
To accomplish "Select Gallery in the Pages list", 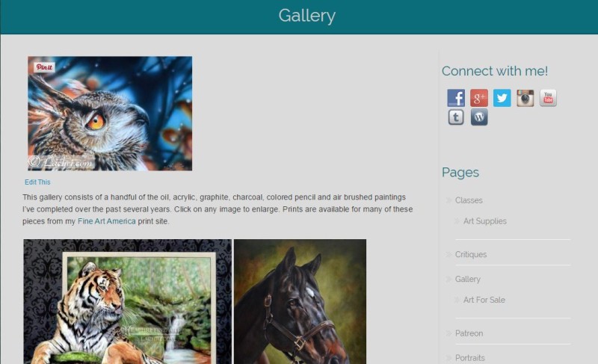I will [x=468, y=279].
